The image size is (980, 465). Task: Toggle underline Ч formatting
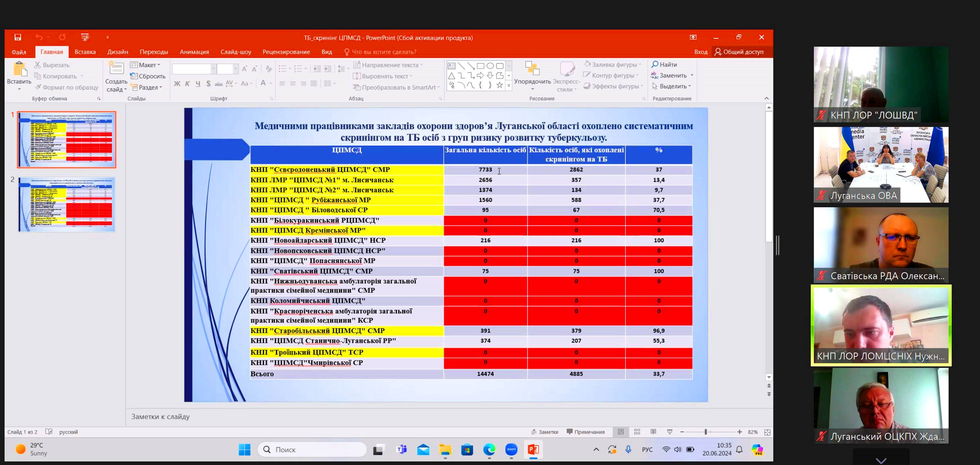tap(198, 83)
